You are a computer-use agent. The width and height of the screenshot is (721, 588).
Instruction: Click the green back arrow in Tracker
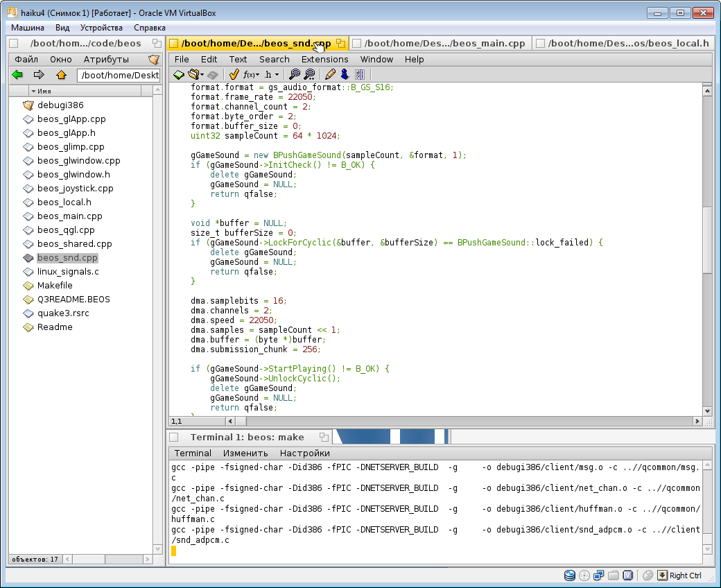(18, 75)
